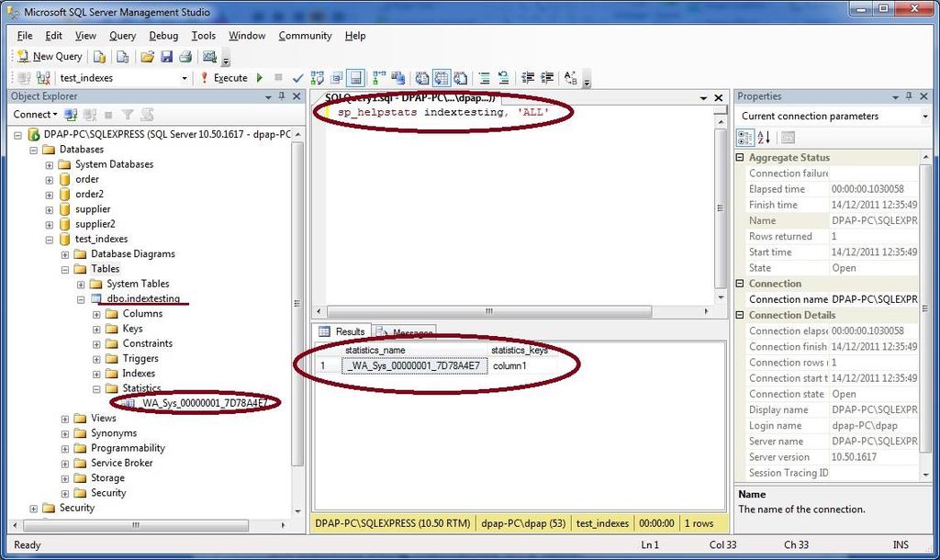940x560 pixels.
Task: Click the New Query toolbar button
Action: pyautogui.click(x=50, y=56)
